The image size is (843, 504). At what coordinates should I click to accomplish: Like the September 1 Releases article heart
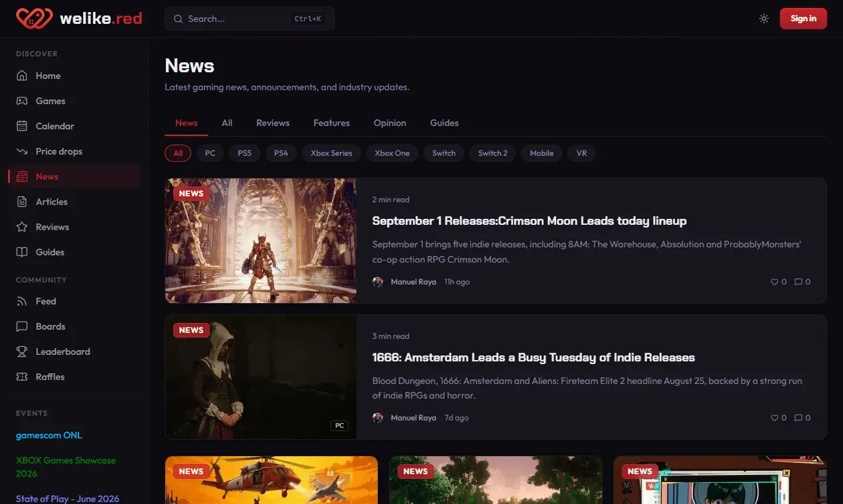[x=774, y=282]
